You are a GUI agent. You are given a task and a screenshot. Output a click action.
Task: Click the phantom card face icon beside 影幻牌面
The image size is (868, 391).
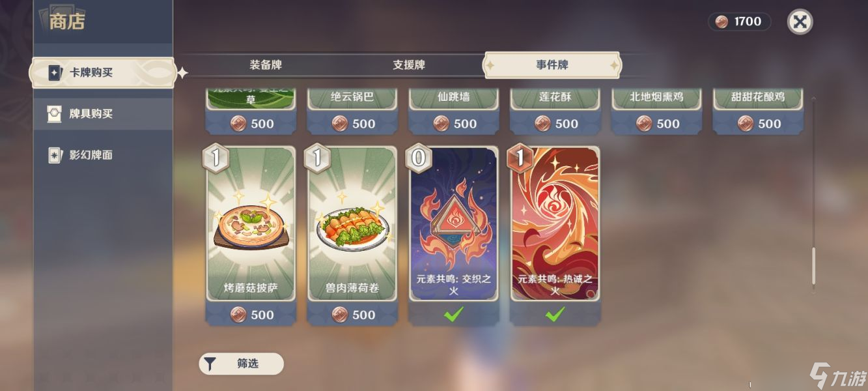click(55, 155)
